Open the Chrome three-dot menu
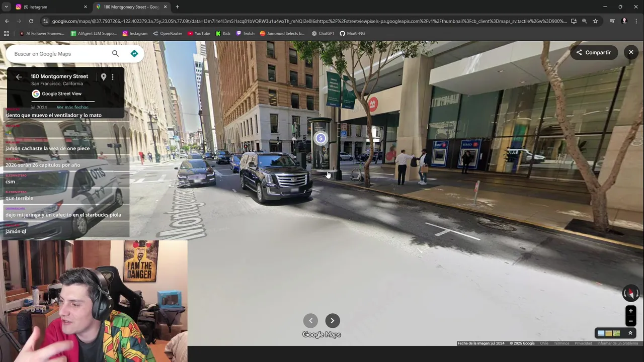This screenshot has height=362, width=644. click(x=636, y=21)
